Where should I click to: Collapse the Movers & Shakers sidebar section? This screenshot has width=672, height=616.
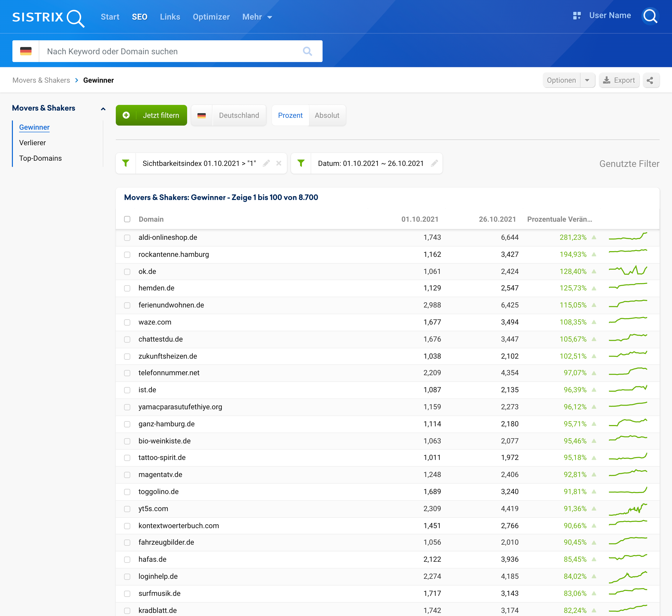tap(103, 109)
